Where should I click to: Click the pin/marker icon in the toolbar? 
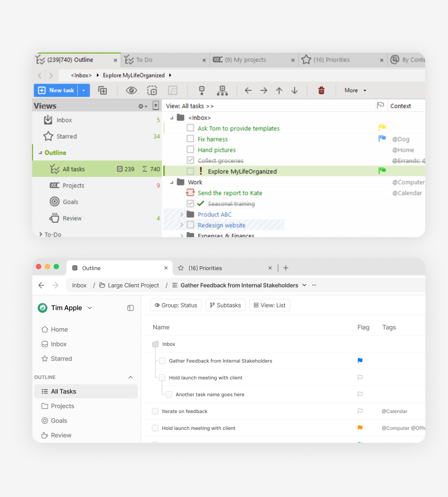[x=202, y=90]
